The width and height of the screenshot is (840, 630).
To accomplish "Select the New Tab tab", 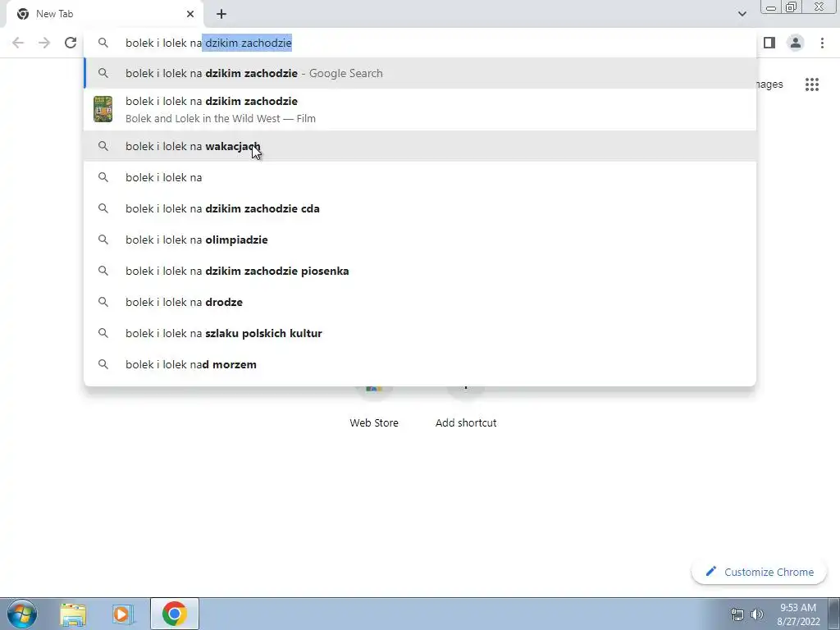I will pos(104,14).
